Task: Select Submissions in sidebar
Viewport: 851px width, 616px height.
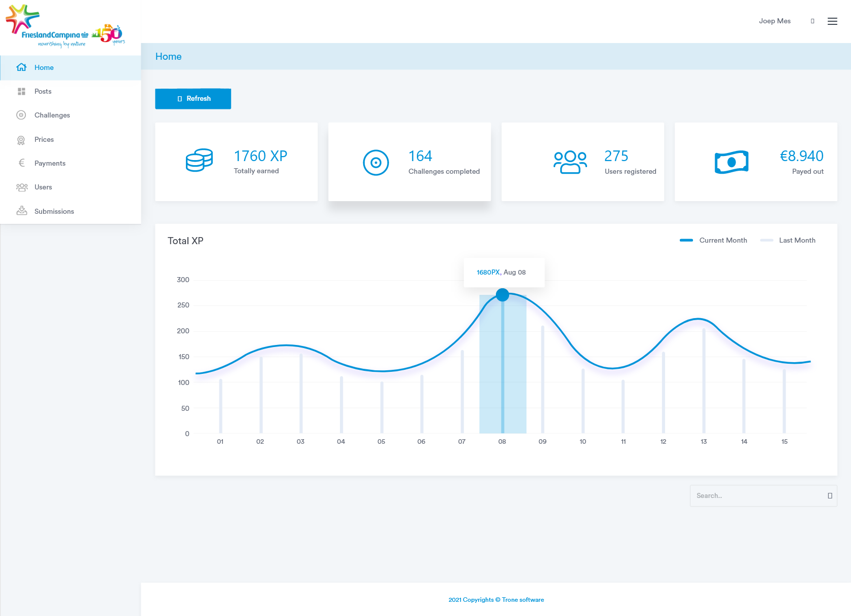Action: [54, 212]
